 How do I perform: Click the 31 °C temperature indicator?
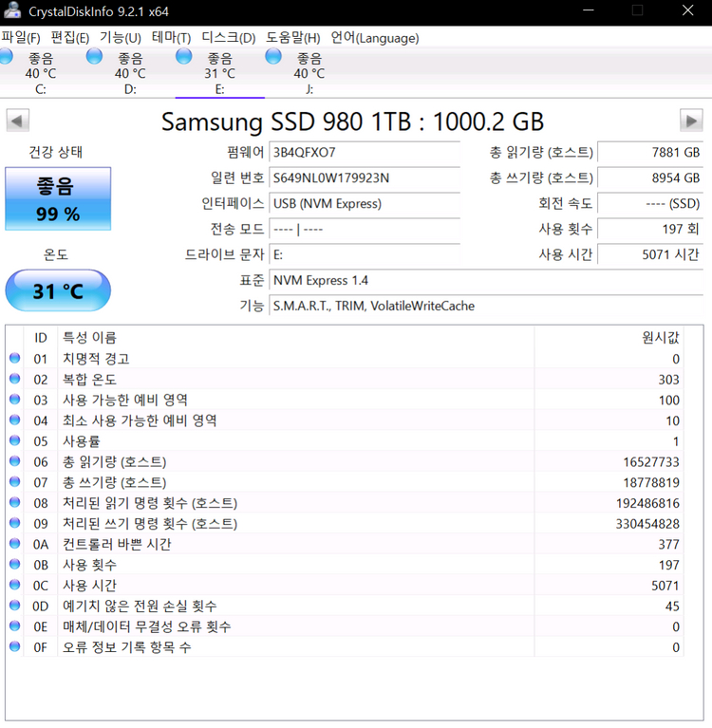(58, 290)
